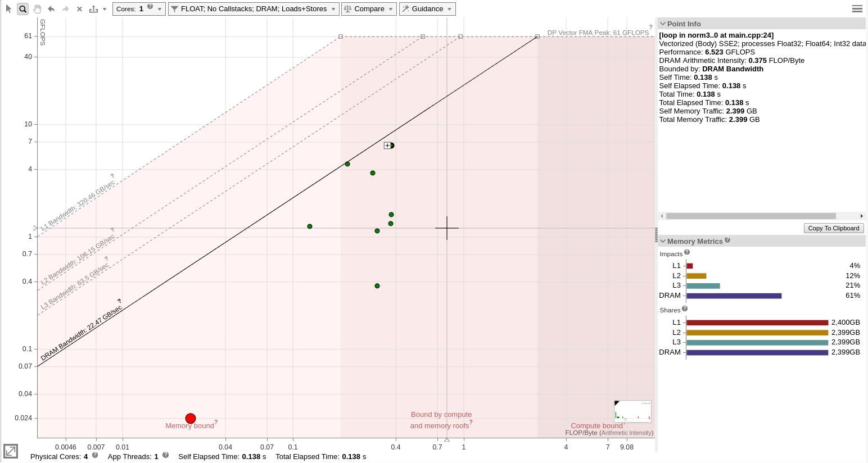Activate the zoom magnifier tool

pos(22,9)
